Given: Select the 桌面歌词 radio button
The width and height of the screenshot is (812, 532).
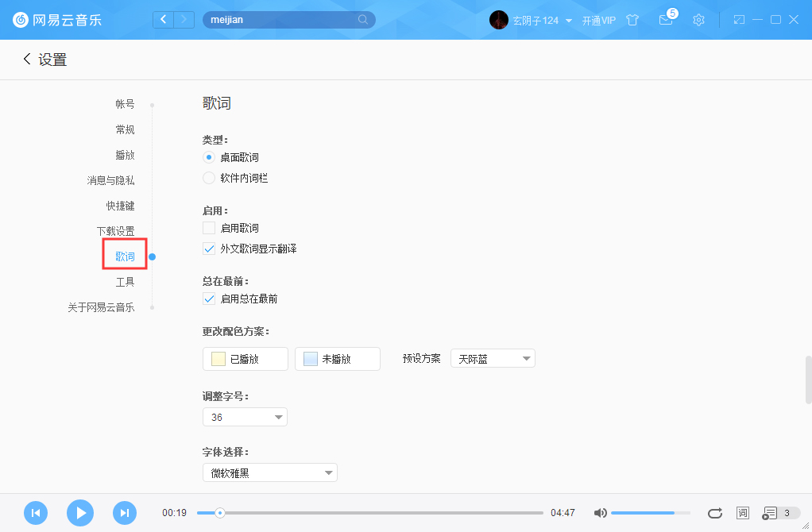Looking at the screenshot, I should coord(208,158).
